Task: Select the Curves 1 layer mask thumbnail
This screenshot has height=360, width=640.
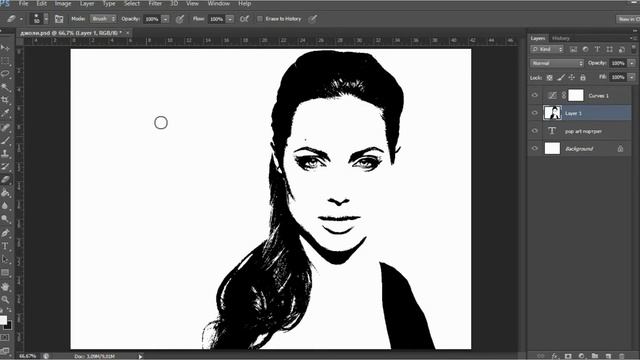Action: point(576,96)
